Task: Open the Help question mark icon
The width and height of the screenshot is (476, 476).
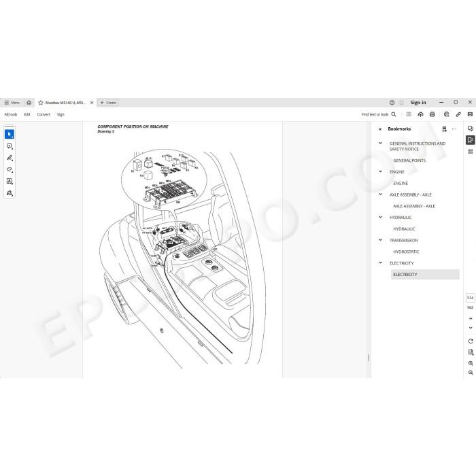Action: [x=392, y=103]
